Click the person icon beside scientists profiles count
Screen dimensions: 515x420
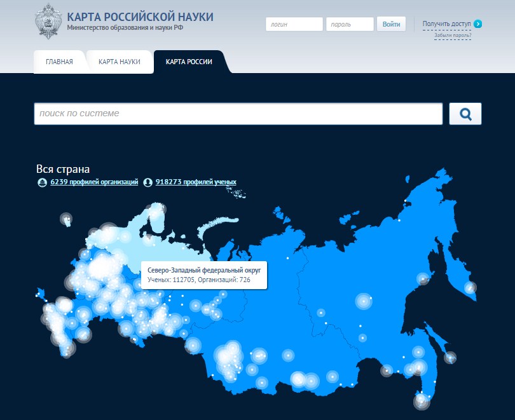point(148,181)
